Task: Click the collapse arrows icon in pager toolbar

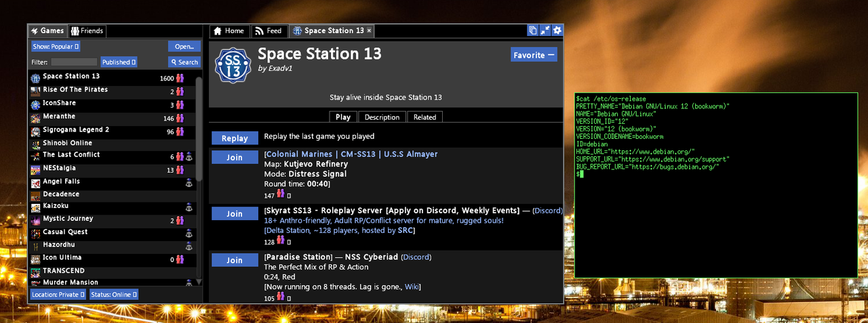Action: click(545, 30)
